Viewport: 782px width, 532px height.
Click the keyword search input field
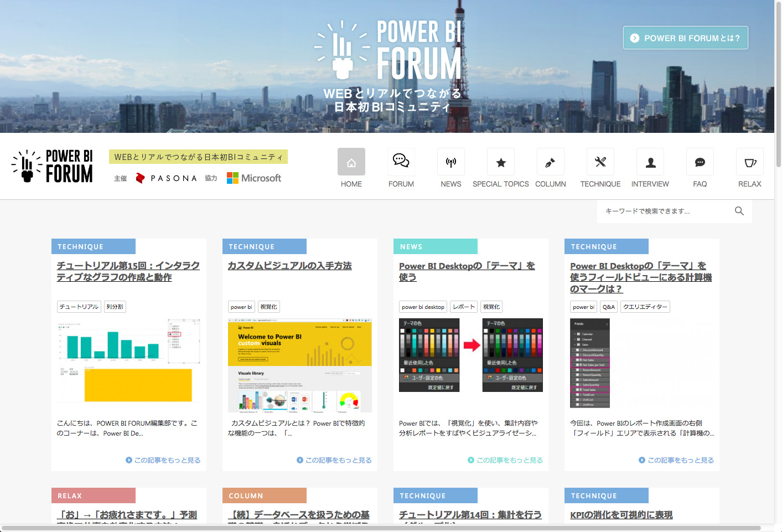pos(664,211)
